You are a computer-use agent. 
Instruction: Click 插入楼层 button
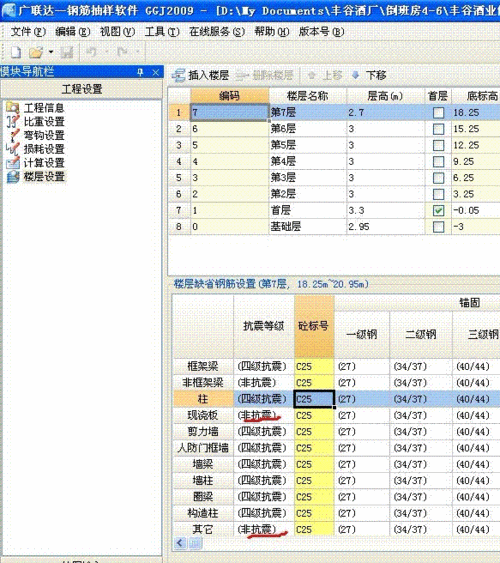(x=200, y=75)
